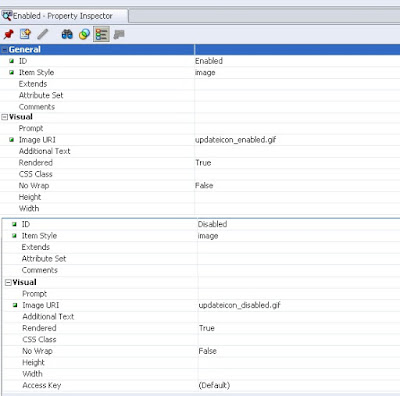Select Additional Text label below updateicon_enabled.gif
This screenshot has height=396, width=400.
[44, 151]
